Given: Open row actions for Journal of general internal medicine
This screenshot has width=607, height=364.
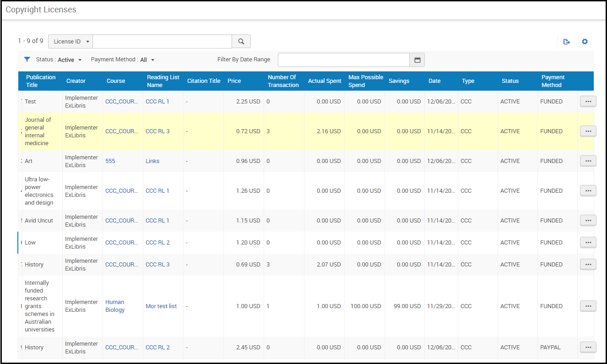Looking at the screenshot, I should point(588,131).
